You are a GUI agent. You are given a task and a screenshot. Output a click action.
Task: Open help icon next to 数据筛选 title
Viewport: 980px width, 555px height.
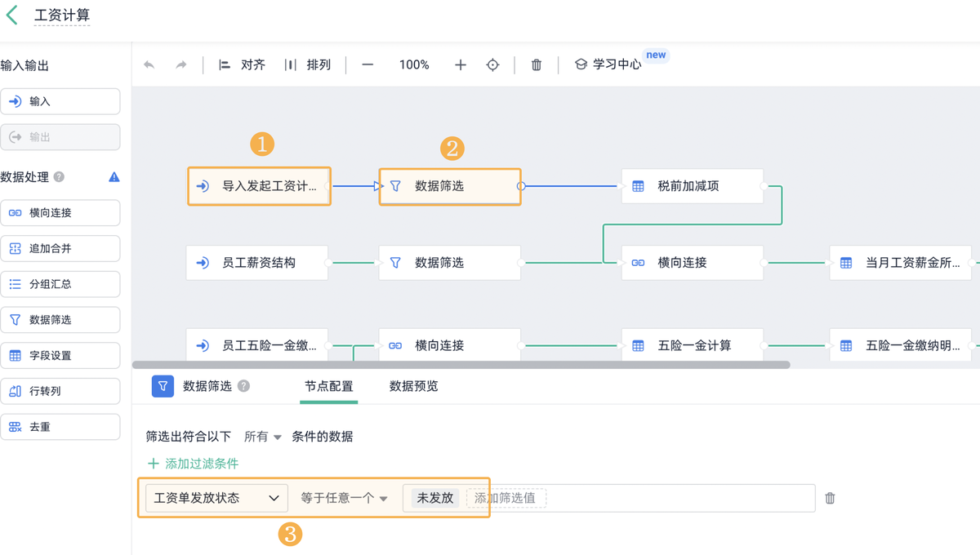pyautogui.click(x=243, y=386)
